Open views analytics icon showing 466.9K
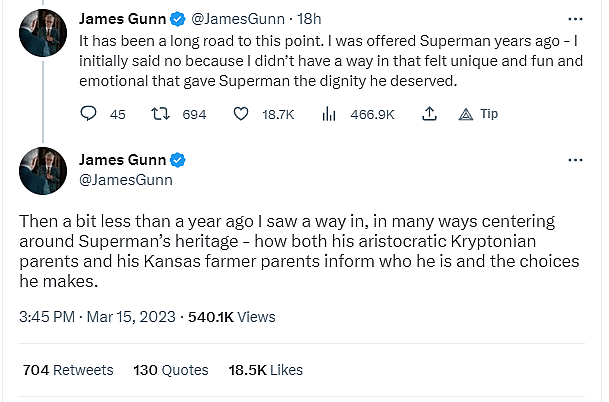 (x=328, y=114)
